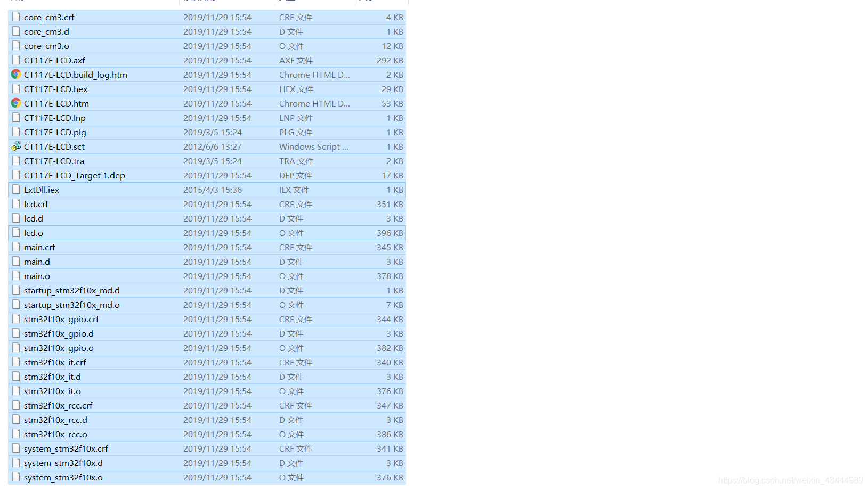The width and height of the screenshot is (868, 490).
Task: Click the type TRA 文件
Action: tap(296, 161)
